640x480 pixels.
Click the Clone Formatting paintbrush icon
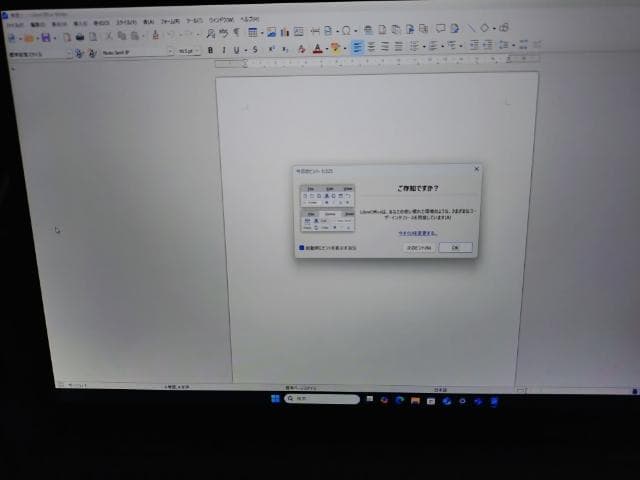(156, 35)
